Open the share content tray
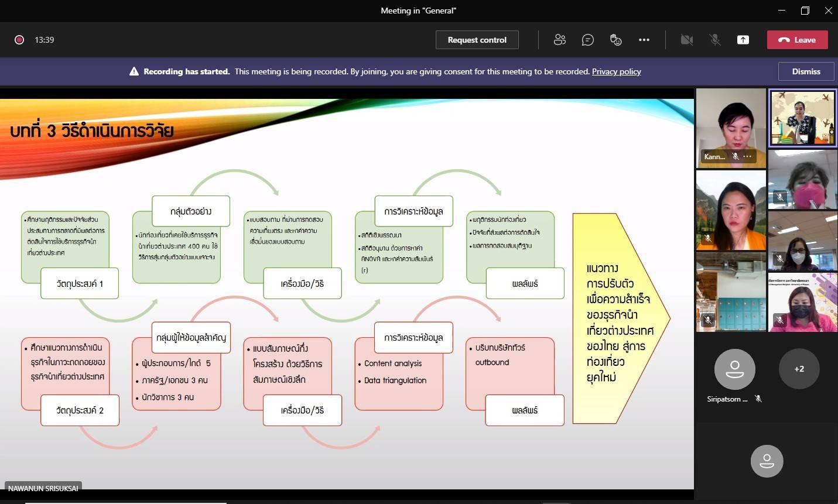Viewport: 838px width, 504px height. pyautogui.click(x=743, y=40)
